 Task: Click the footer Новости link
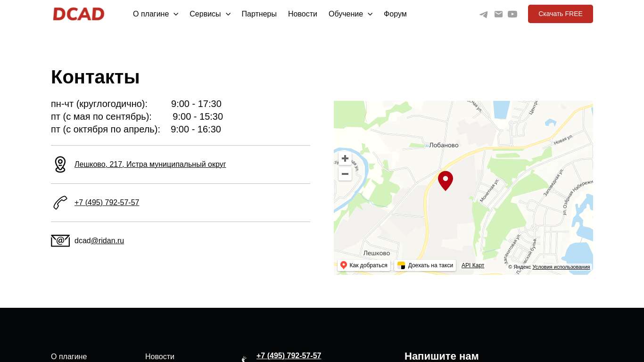click(x=160, y=357)
